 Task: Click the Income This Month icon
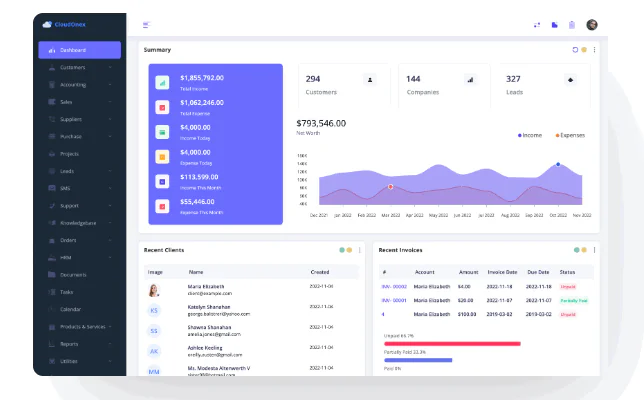tap(162, 182)
